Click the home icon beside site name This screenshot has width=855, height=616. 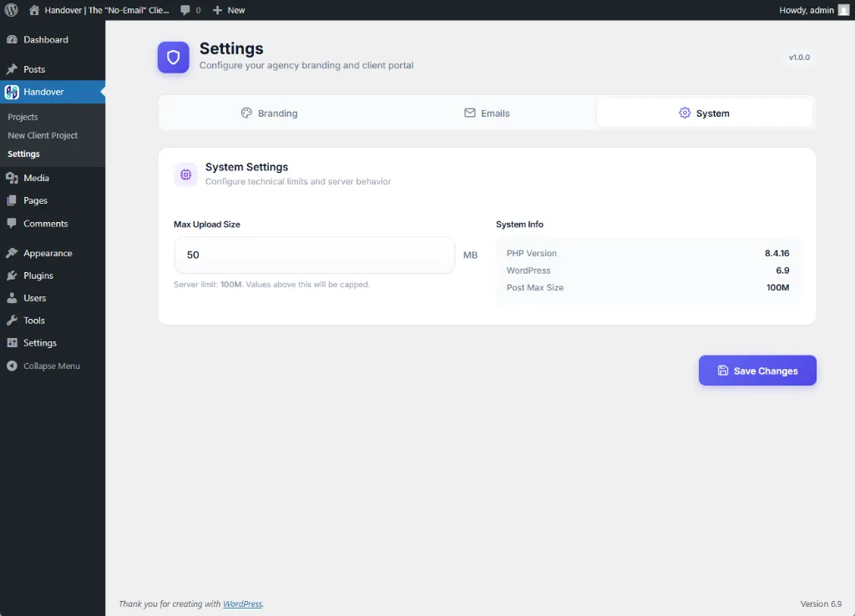point(34,10)
